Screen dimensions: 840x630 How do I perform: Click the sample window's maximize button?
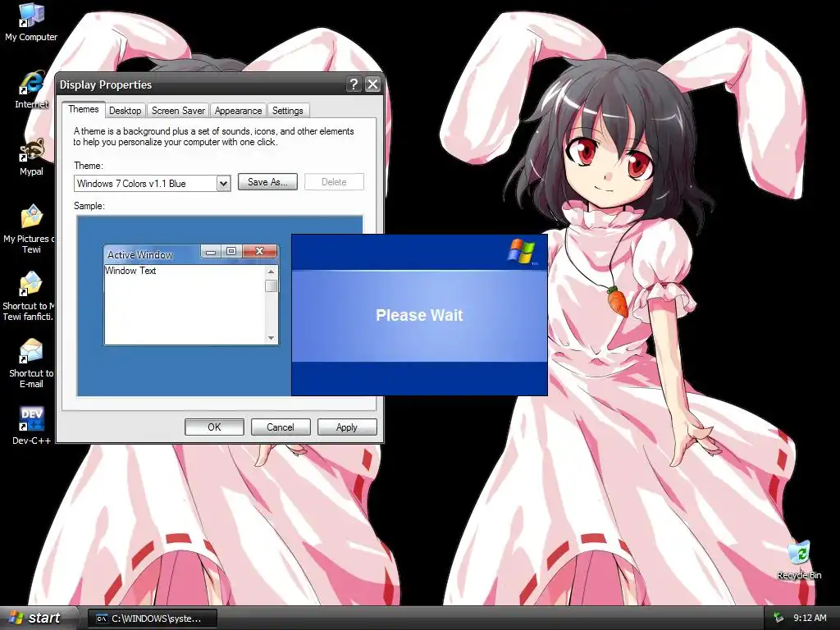pyautogui.click(x=231, y=251)
